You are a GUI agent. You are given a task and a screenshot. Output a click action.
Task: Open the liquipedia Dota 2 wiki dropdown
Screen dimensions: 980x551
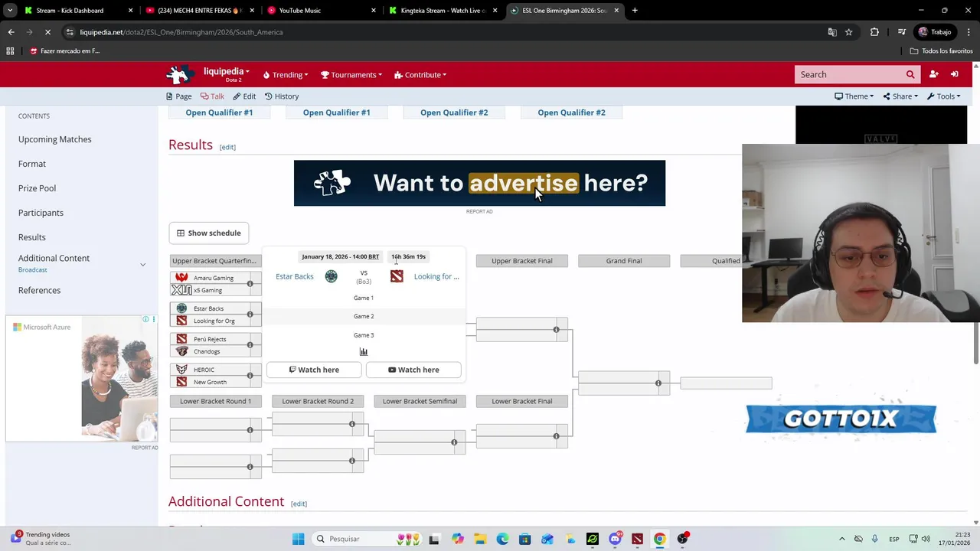click(x=226, y=74)
